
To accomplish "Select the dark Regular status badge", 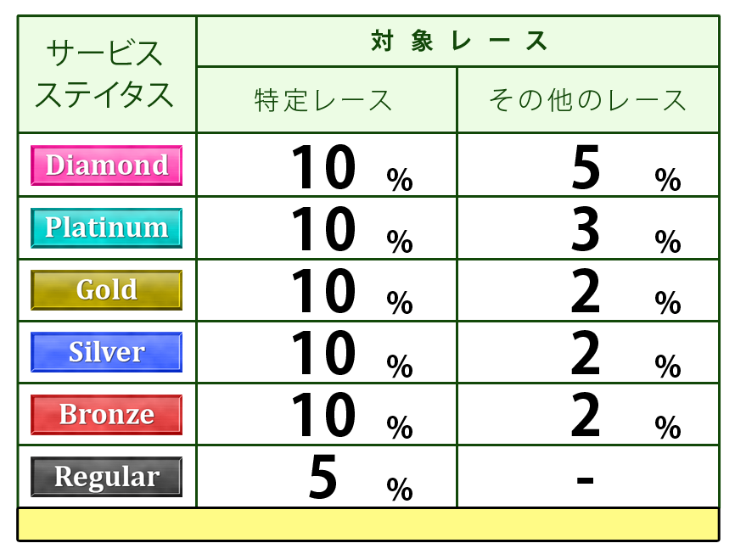I will pyautogui.click(x=106, y=477).
